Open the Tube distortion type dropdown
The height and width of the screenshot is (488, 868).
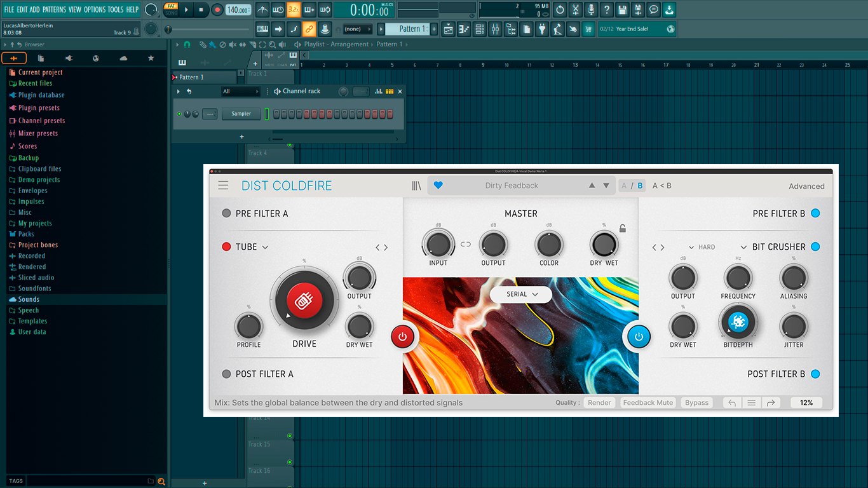click(x=252, y=247)
